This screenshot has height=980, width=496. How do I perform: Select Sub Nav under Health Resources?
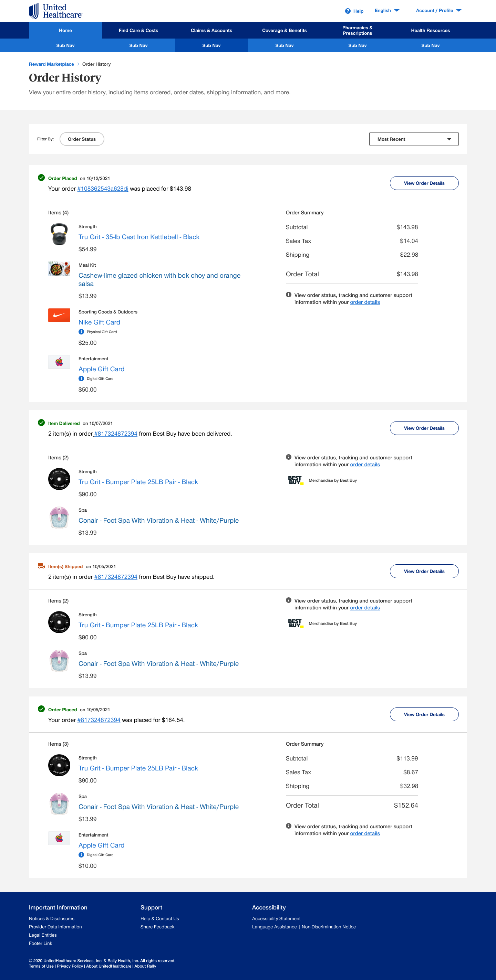[x=431, y=45]
